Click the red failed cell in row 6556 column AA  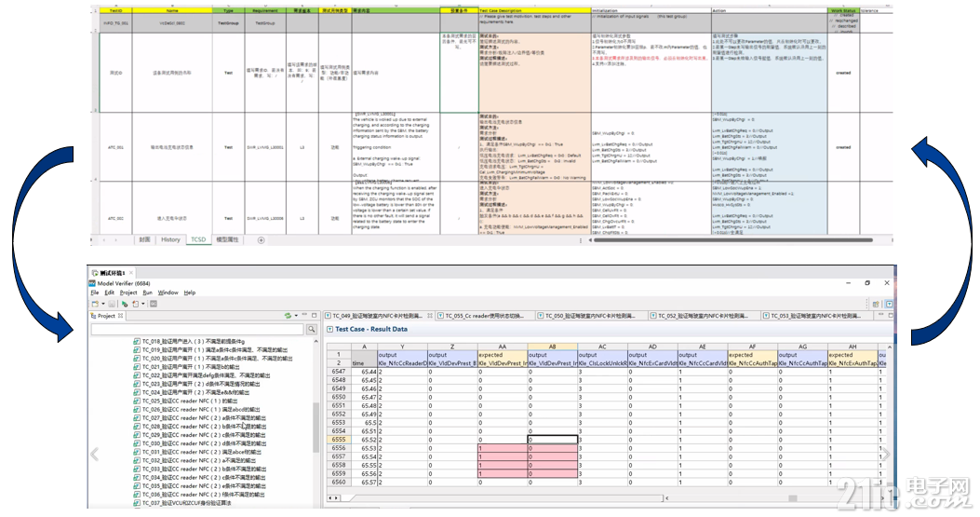pyautogui.click(x=503, y=448)
